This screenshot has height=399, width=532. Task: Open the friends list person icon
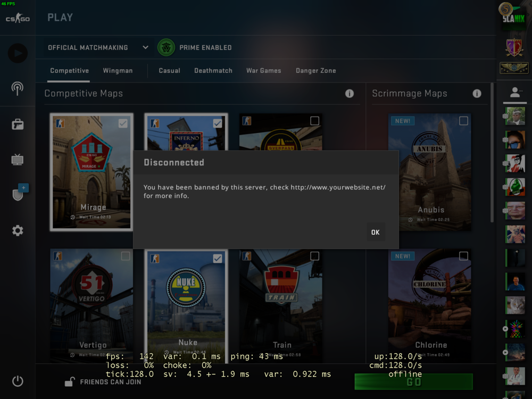515,92
